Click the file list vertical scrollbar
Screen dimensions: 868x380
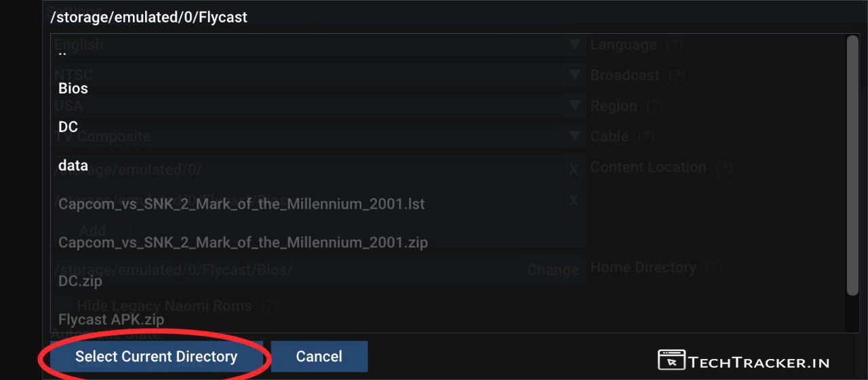coord(853,166)
